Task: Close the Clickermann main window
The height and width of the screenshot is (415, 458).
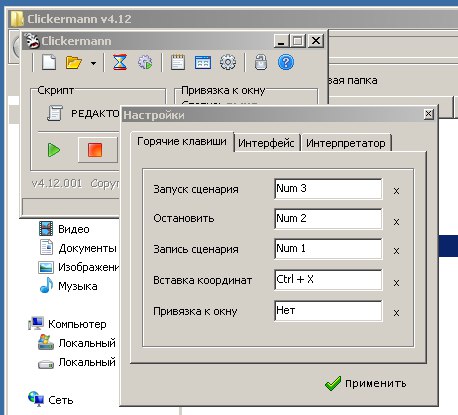Action: (316, 41)
